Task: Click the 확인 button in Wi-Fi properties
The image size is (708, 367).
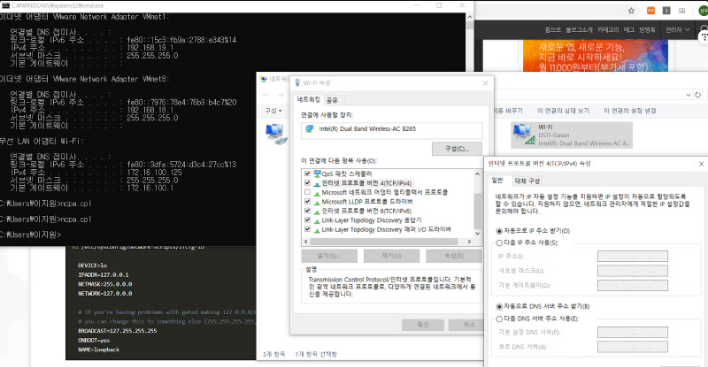Action: coord(423,325)
